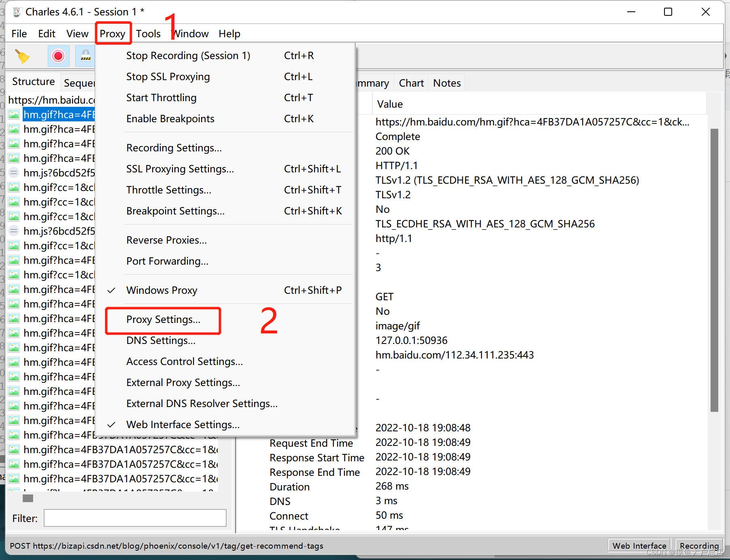This screenshot has height=560, width=730.
Task: Switch to the Notes tab
Action: [447, 83]
